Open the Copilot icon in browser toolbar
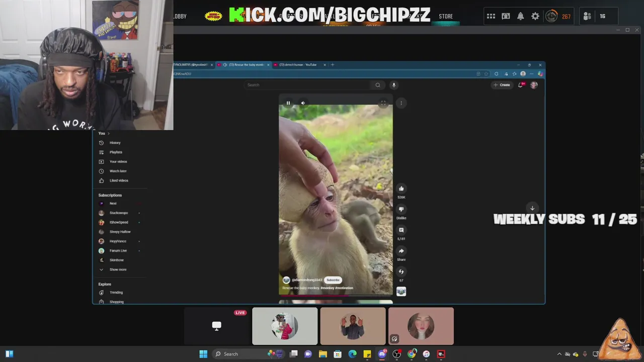 [540, 74]
